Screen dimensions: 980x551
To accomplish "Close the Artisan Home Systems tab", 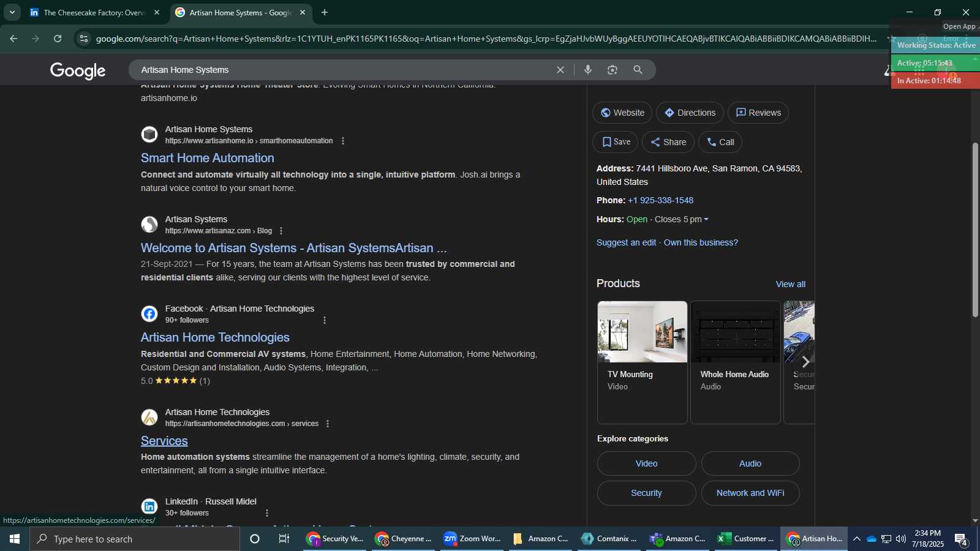I will [303, 12].
